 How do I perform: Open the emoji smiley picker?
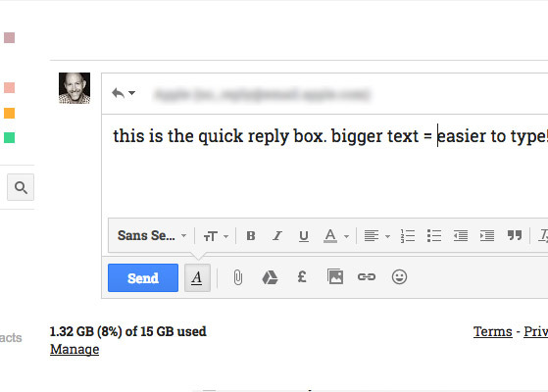(399, 277)
